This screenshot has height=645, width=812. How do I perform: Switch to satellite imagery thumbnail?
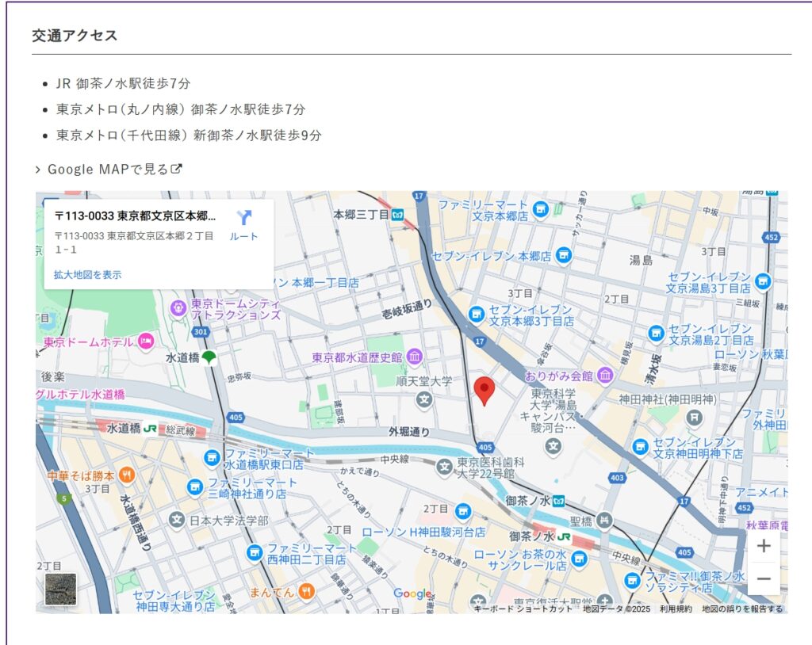[x=60, y=589]
